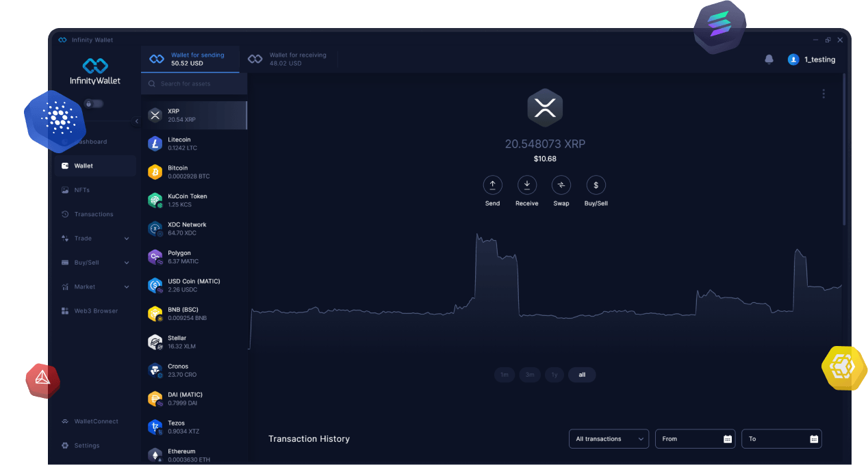868x465 pixels.
Task: Click the XRP coin icon in asset list
Action: (x=155, y=115)
